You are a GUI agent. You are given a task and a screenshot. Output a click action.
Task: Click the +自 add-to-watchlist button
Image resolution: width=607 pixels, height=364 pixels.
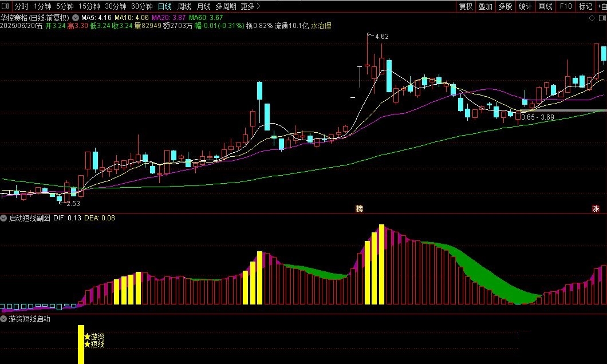pos(602,6)
